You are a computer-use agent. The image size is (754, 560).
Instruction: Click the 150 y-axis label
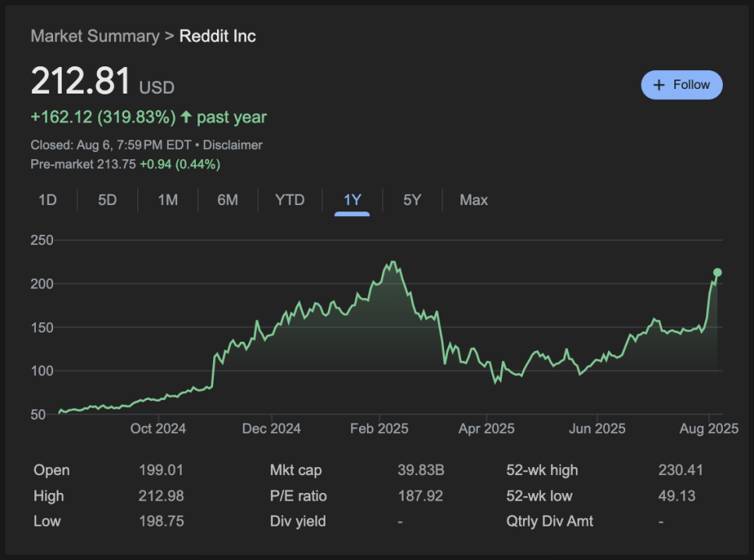(x=42, y=328)
